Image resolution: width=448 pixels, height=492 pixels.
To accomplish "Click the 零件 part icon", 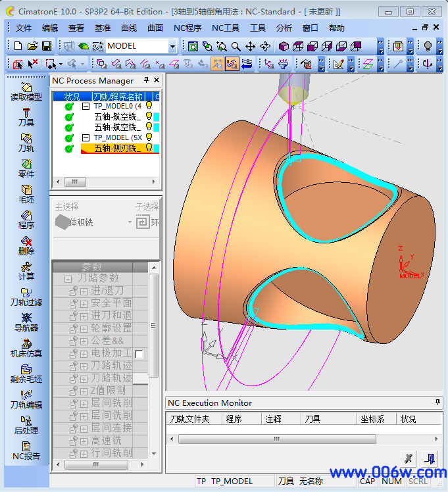I will [26, 169].
